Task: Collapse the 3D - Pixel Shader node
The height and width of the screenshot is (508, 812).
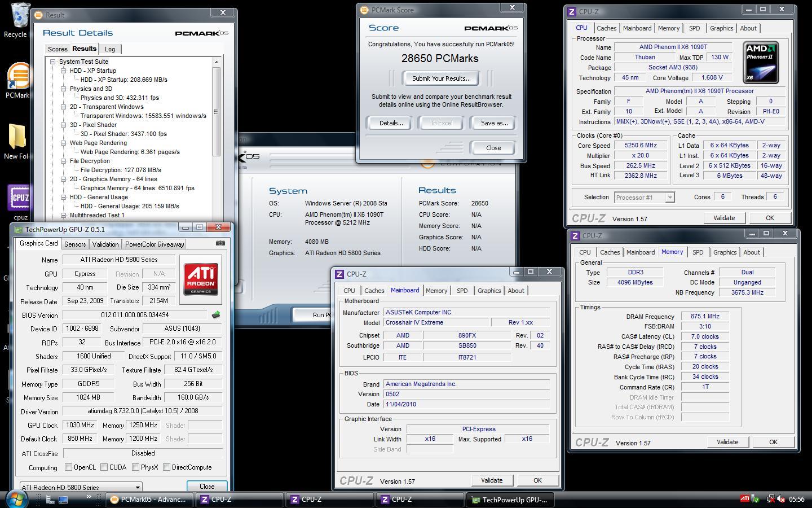Action: (64, 125)
